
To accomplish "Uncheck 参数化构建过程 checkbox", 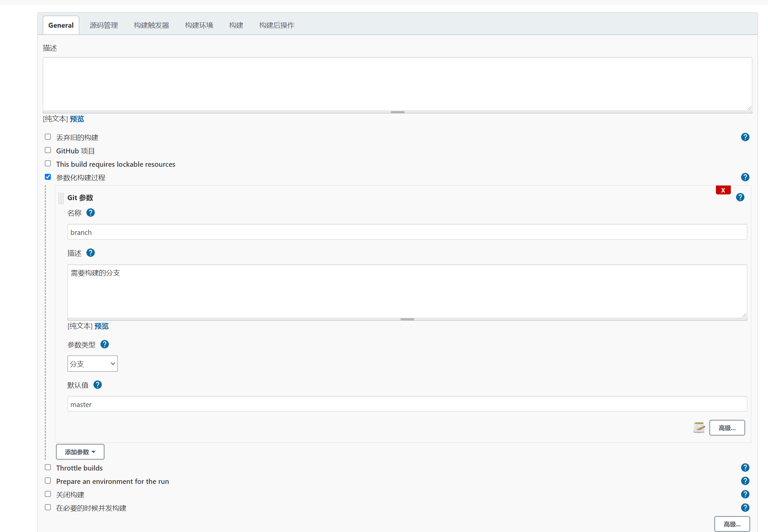I will (x=48, y=177).
